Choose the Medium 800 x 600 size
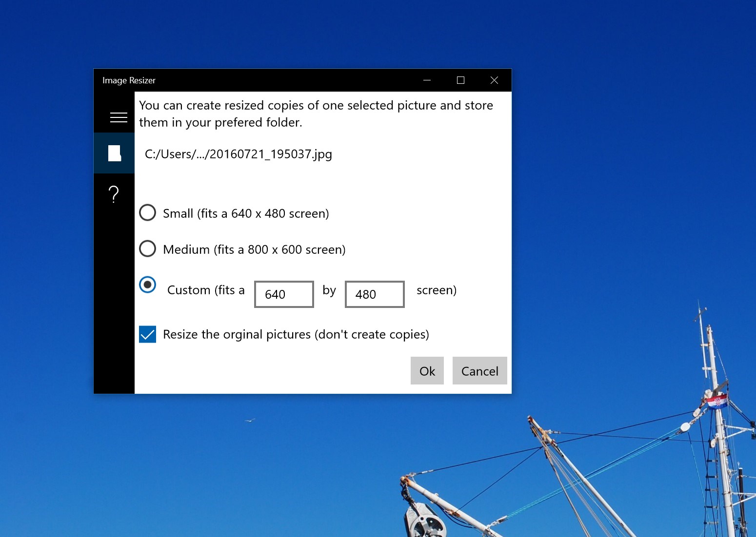Screen dimensions: 756x537 click(x=147, y=249)
